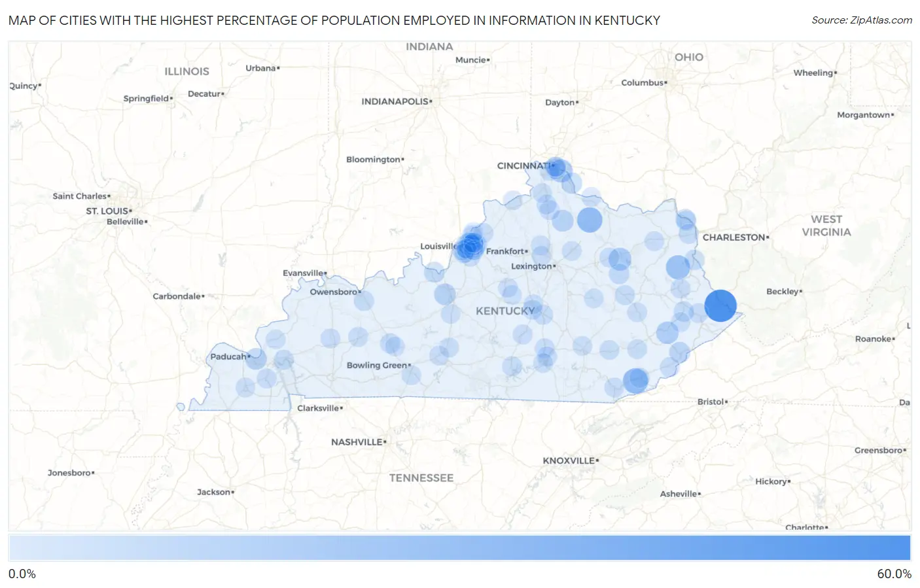Click the TENNESSEE state label

(421, 478)
